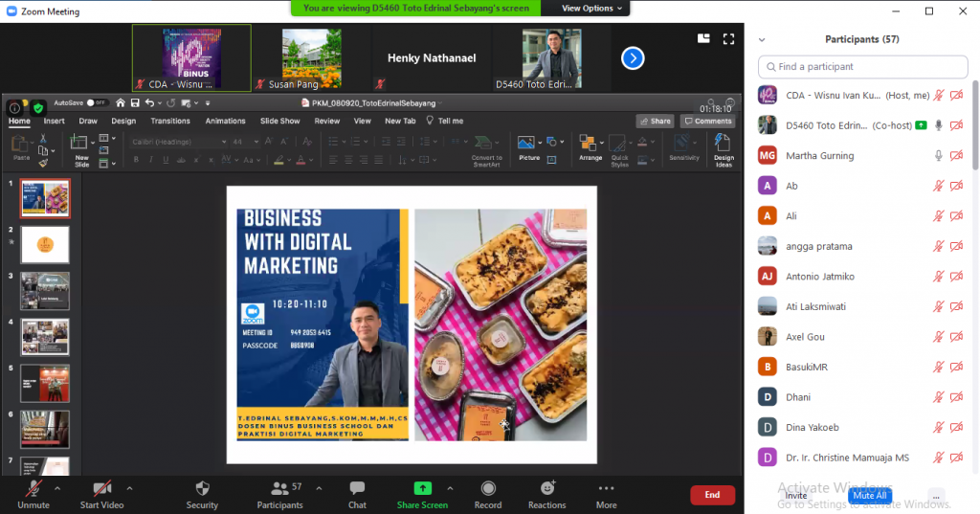Toggle Start Video camera
980x514 pixels.
(x=101, y=489)
